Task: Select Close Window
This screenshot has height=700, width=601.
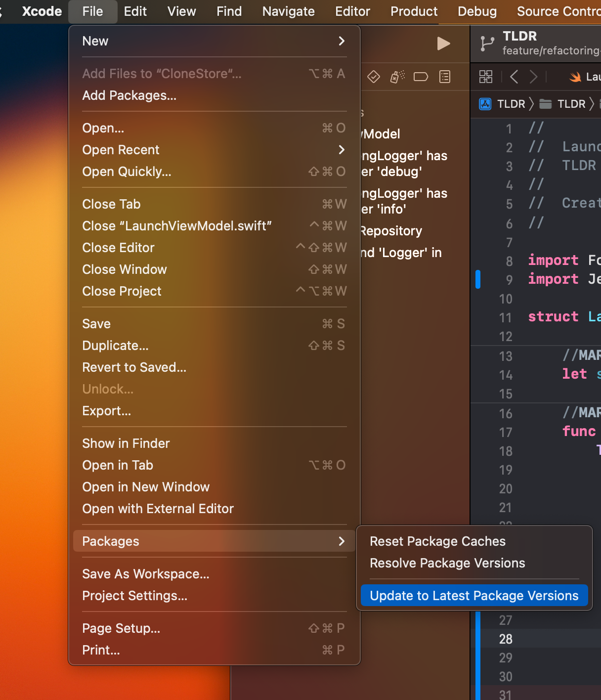Action: tap(215, 269)
